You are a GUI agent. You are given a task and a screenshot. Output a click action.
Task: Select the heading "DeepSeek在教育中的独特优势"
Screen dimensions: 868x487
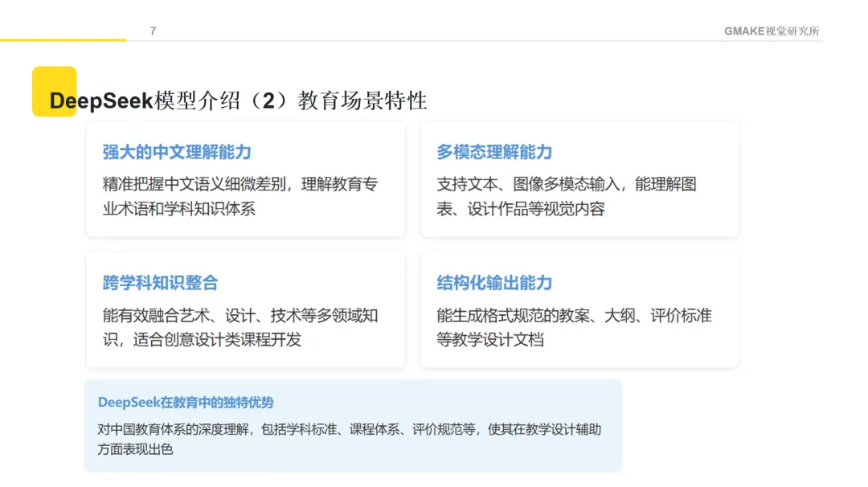coord(186,403)
